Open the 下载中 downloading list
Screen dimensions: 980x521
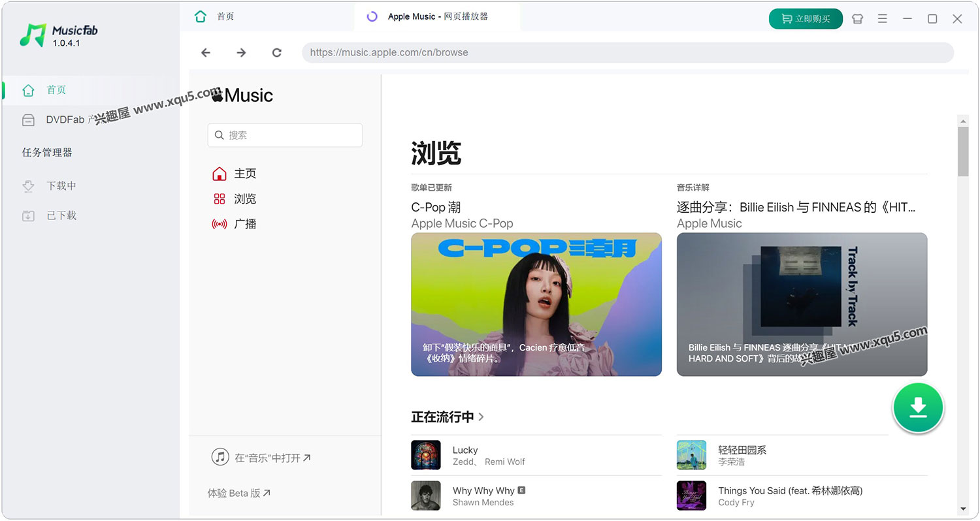(90, 186)
